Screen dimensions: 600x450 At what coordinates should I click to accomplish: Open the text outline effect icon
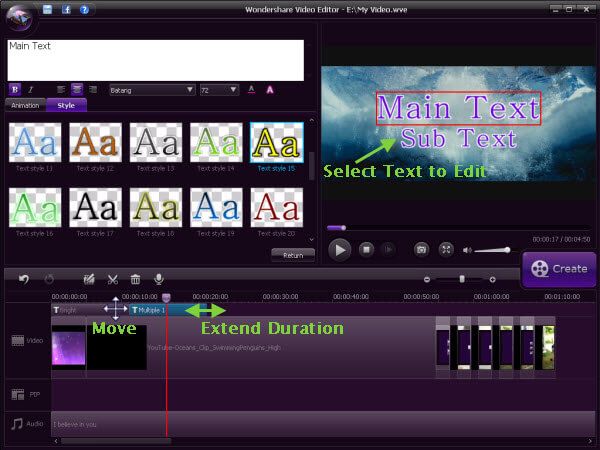coord(270,90)
